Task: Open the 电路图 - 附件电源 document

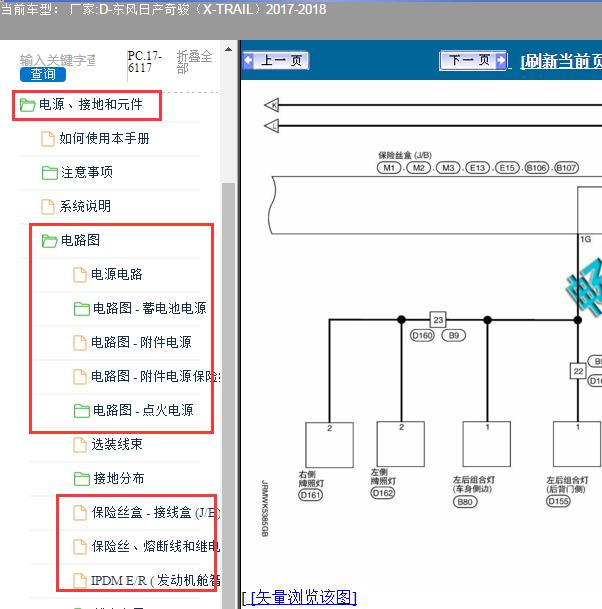Action: 141,342
